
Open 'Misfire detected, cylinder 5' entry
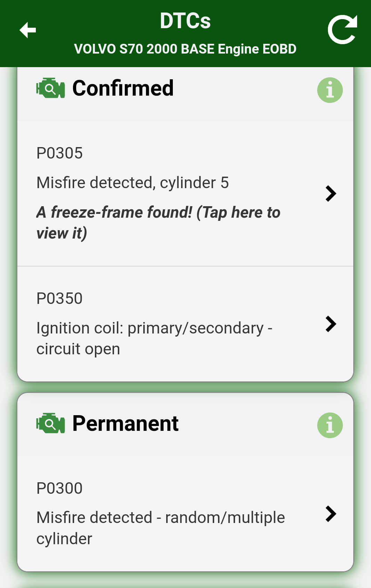tap(132, 183)
